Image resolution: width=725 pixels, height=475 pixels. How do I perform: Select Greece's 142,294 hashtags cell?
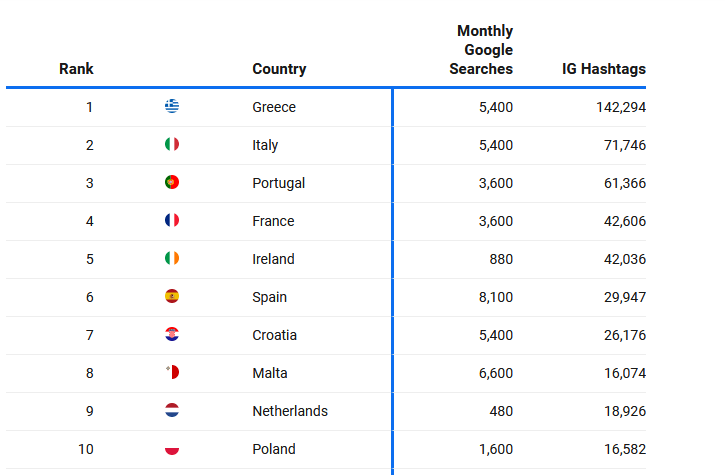tap(621, 107)
